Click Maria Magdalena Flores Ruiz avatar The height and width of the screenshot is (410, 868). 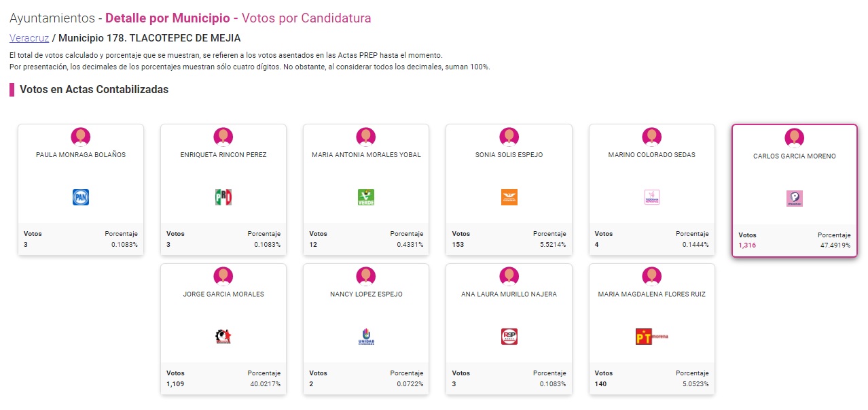[x=651, y=275]
